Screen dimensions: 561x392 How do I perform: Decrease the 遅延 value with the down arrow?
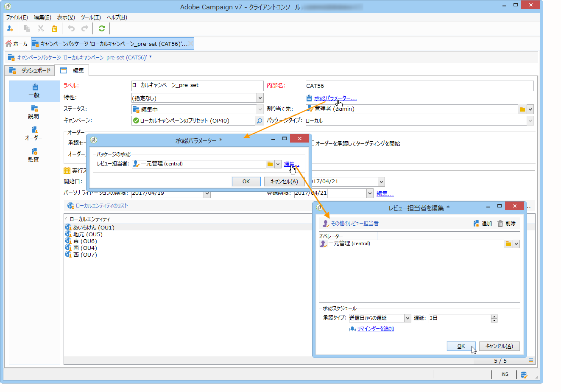[494, 321]
